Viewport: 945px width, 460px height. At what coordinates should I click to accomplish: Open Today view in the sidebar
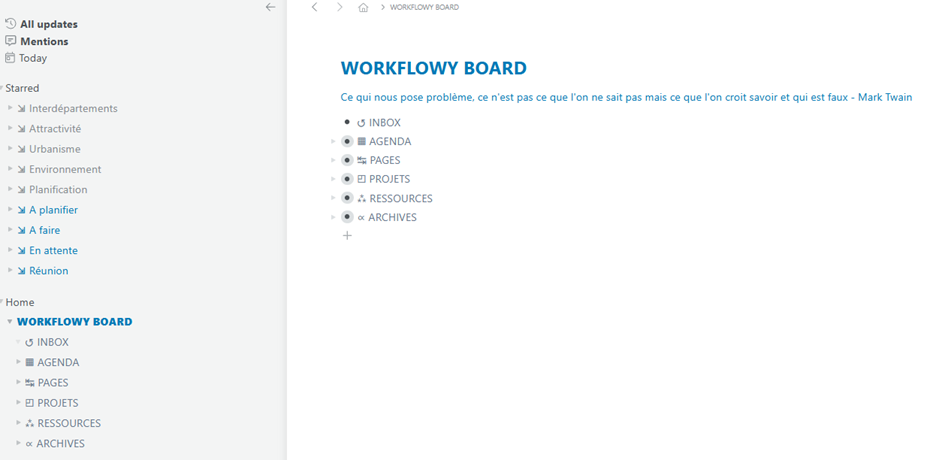pyautogui.click(x=32, y=58)
